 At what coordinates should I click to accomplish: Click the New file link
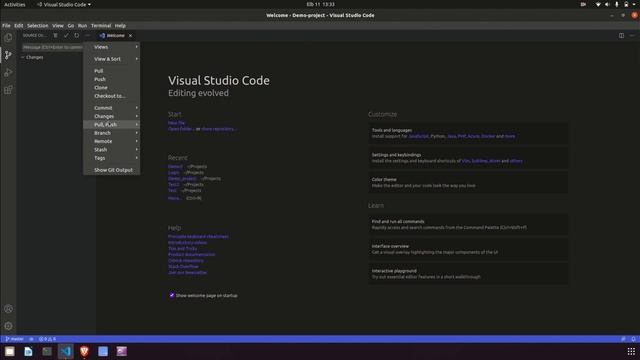[176, 123]
